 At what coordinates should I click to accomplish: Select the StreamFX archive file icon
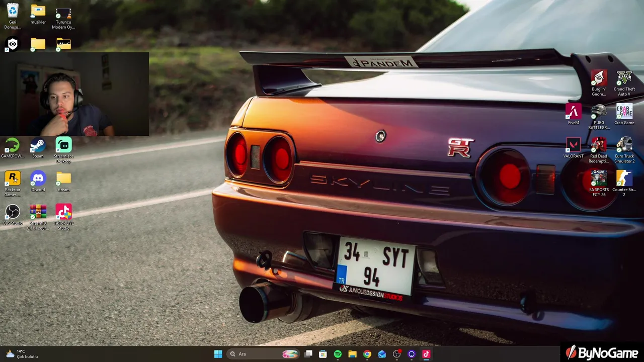point(38,218)
